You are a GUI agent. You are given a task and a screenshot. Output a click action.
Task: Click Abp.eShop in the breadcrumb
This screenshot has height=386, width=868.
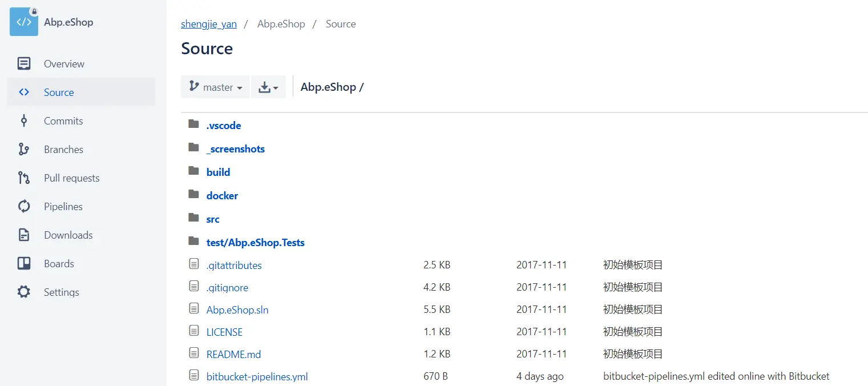pyautogui.click(x=281, y=24)
